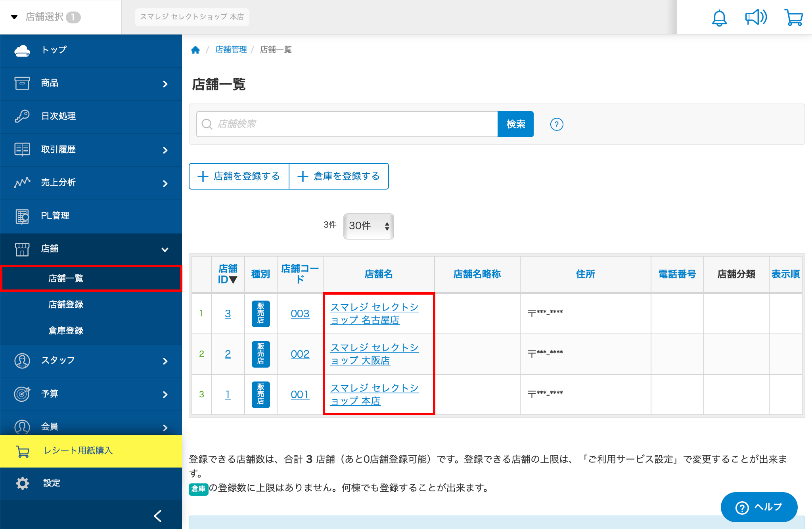Open the トップ menu item
Screen dimensions: 812x529
tap(91, 50)
